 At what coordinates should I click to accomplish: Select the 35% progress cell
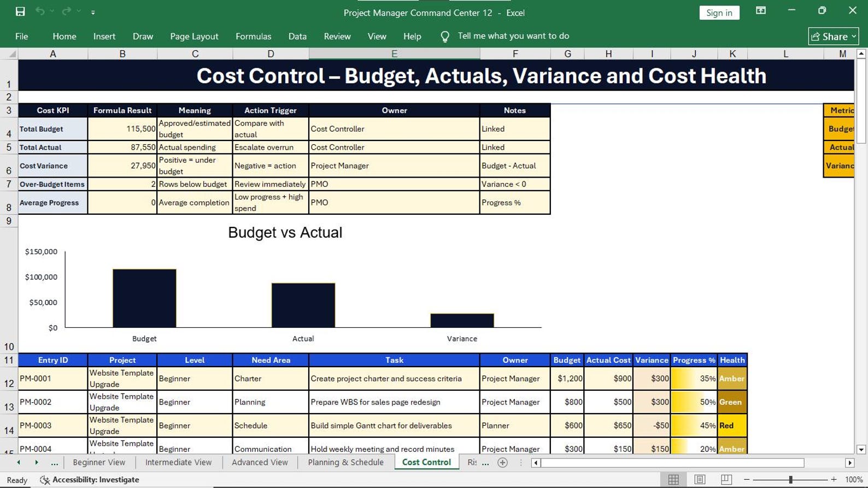(x=694, y=378)
